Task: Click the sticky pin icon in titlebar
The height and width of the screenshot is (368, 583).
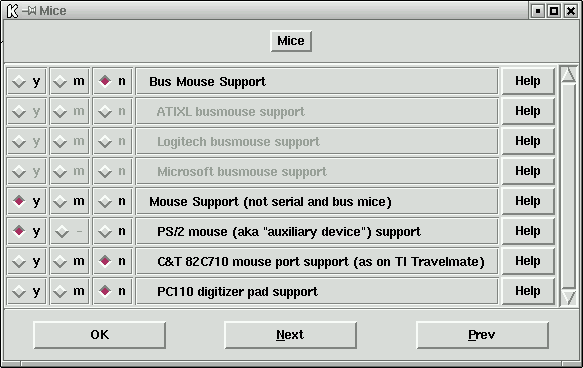Action: (x=29, y=10)
